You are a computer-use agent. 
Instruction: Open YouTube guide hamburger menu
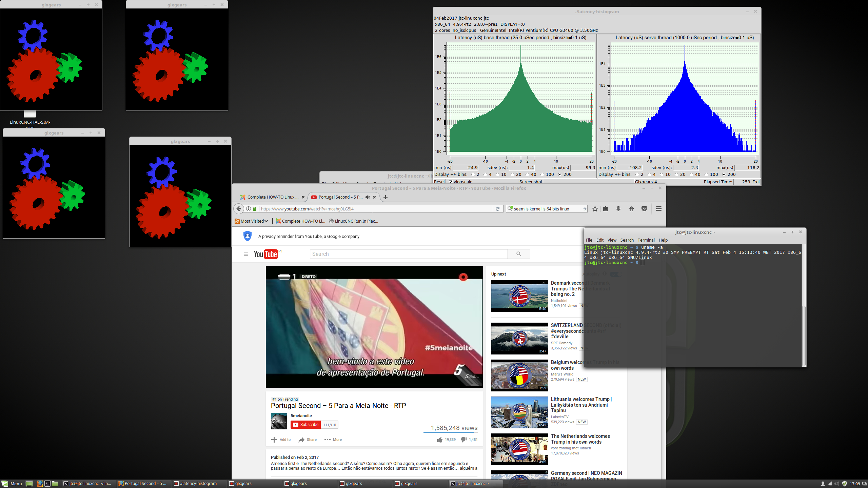246,254
